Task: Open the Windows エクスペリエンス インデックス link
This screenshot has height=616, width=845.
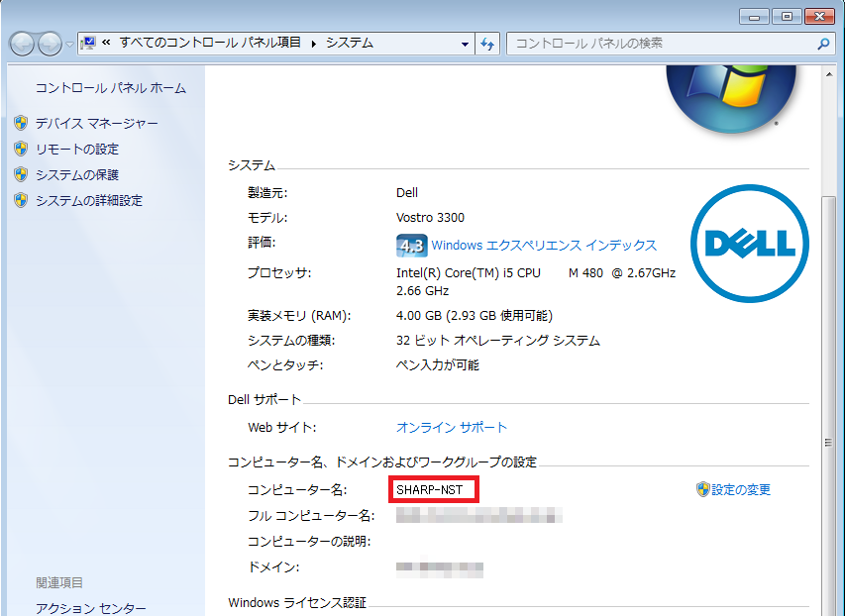Action: tap(544, 246)
